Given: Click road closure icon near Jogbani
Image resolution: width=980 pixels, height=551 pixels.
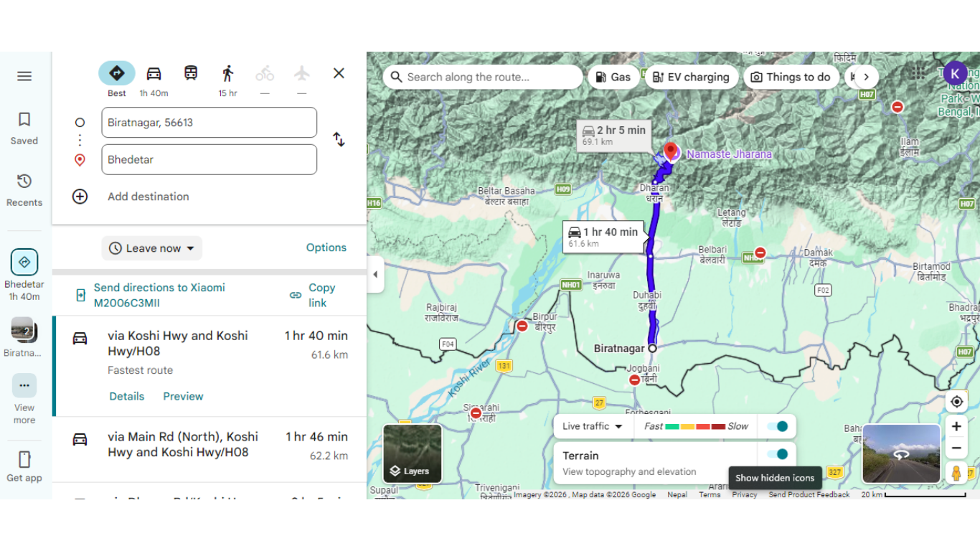Looking at the screenshot, I should [x=634, y=380].
